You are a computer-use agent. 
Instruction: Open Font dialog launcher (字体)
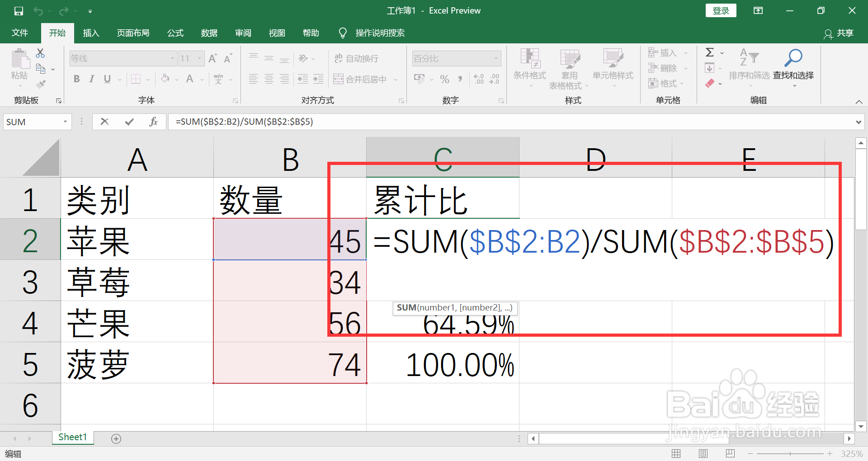coord(236,101)
